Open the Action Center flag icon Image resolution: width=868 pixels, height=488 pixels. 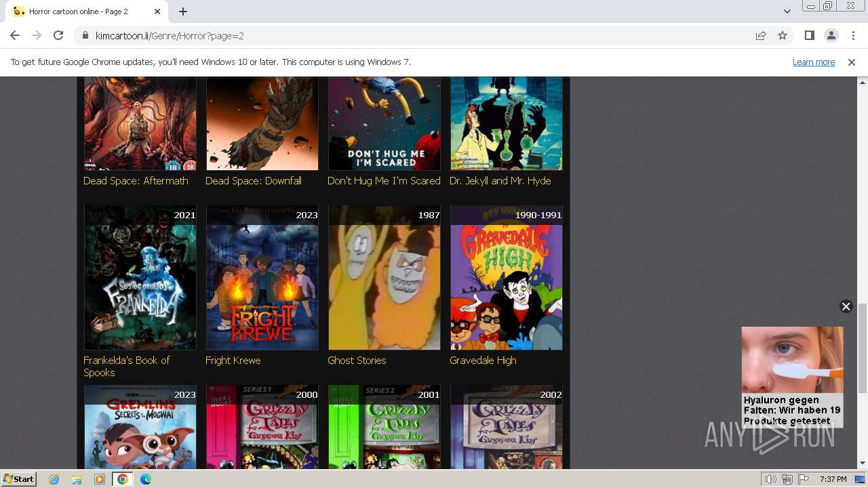804,479
